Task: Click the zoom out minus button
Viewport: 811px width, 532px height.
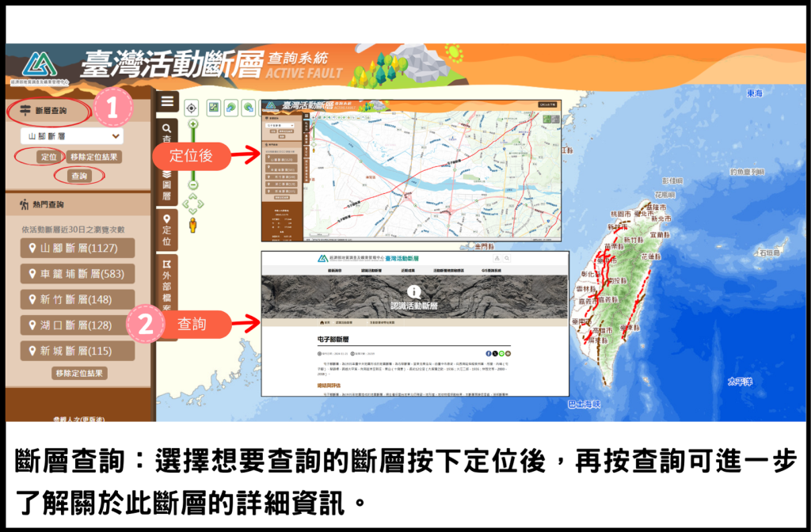Action: (192, 184)
